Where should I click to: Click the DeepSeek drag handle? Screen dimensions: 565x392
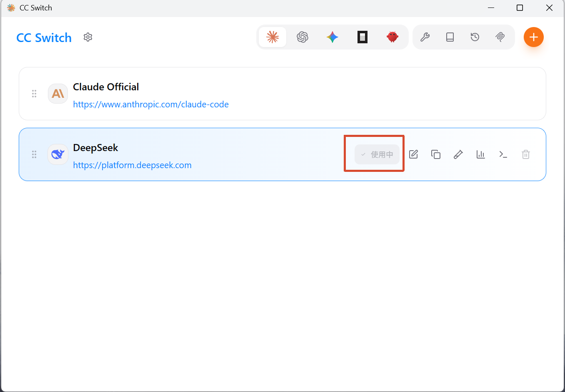tap(34, 154)
